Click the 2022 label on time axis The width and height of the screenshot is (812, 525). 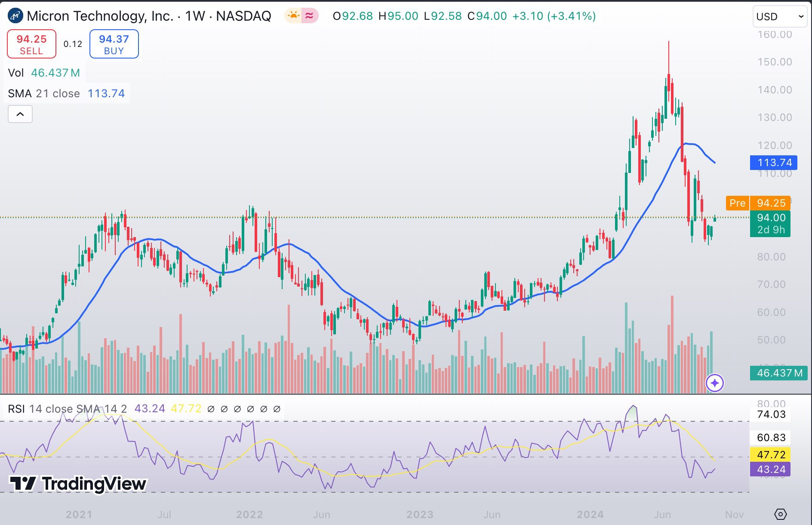coord(249,515)
